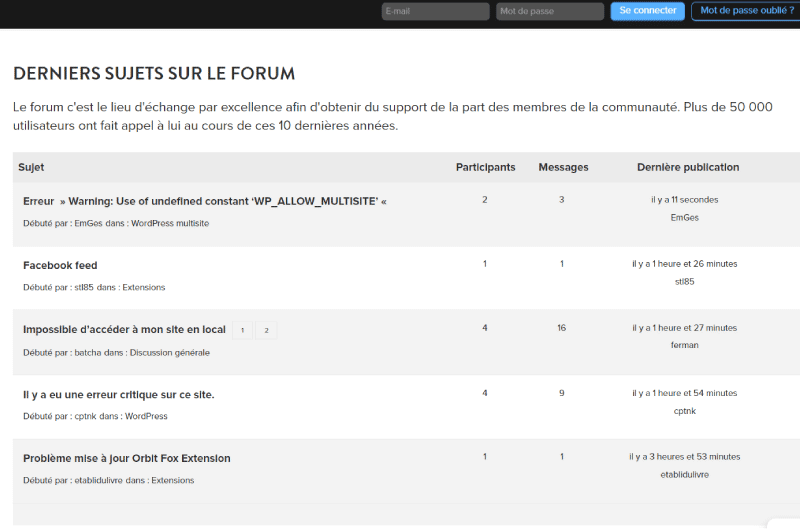This screenshot has width=800, height=530.
Task: Open WordPress category under critical error topic
Action: tap(146, 416)
